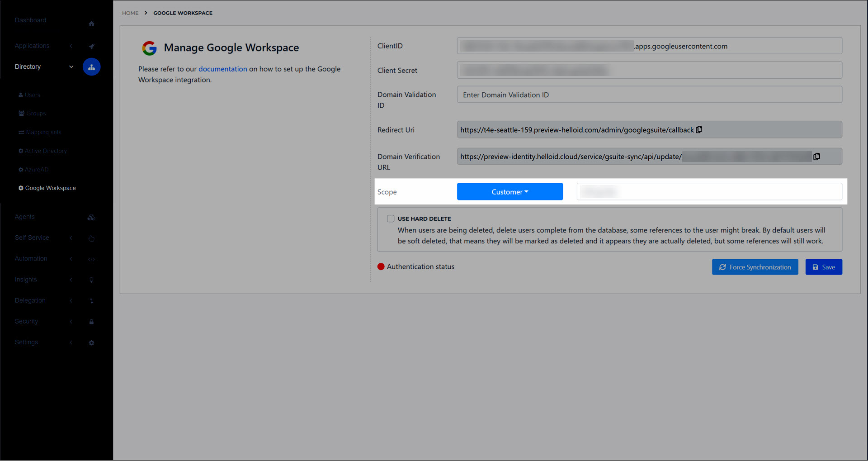
Task: Click the blue Directory sitemap icon
Action: tap(91, 67)
